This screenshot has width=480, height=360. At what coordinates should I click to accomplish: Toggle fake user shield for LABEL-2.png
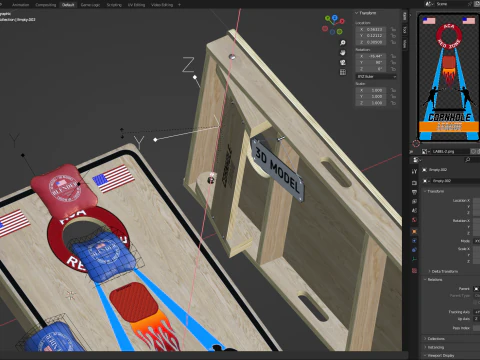point(473,151)
